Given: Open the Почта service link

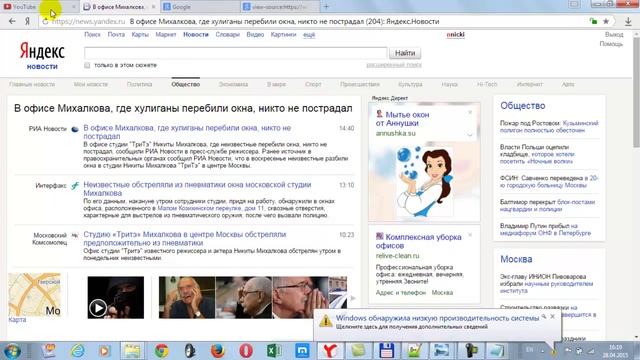Looking at the screenshot, I should point(116,35).
